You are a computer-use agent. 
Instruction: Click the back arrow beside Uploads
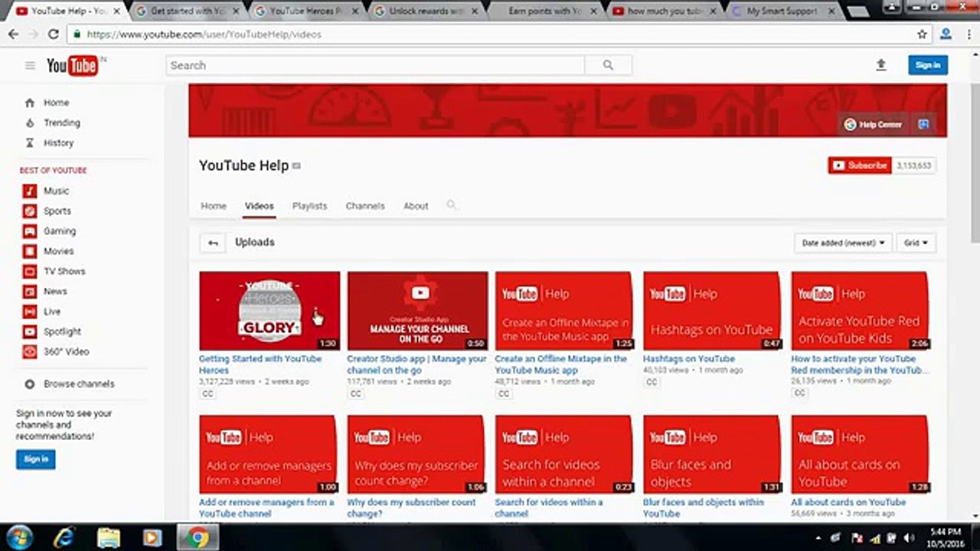[x=213, y=243]
